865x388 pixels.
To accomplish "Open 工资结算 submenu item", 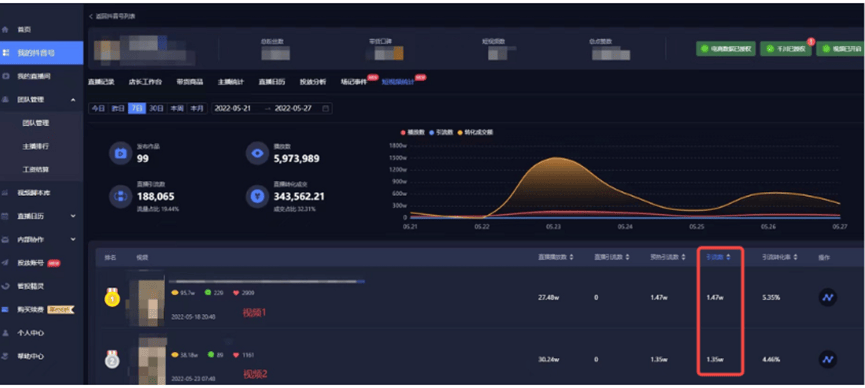I will tap(36, 169).
